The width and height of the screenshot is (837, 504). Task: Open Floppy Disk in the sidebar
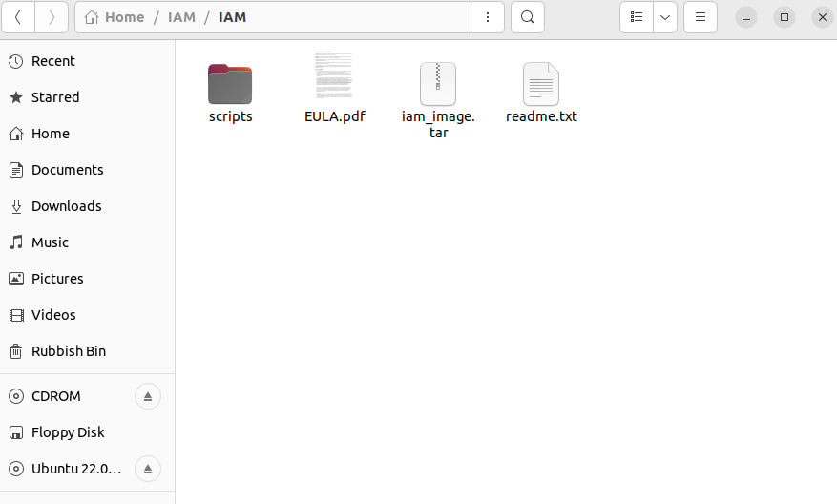pos(68,432)
